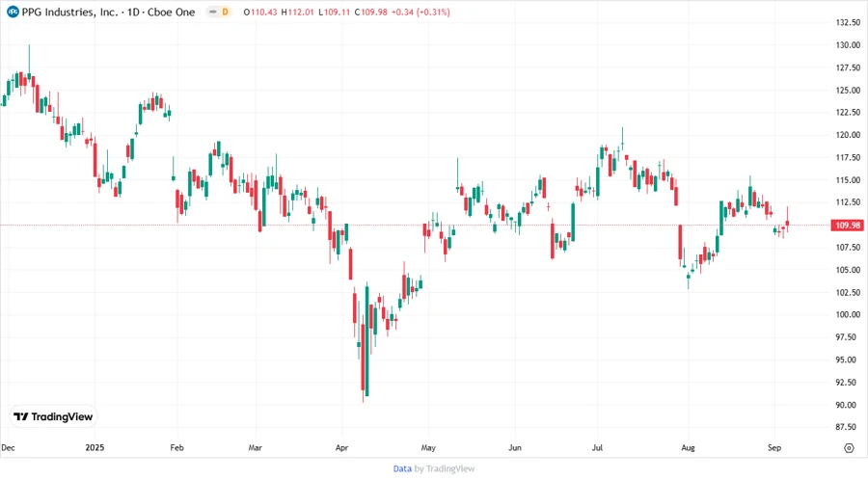Click the gray dash market status icon
Image resolution: width=868 pixels, height=480 pixels.
[x=212, y=12]
